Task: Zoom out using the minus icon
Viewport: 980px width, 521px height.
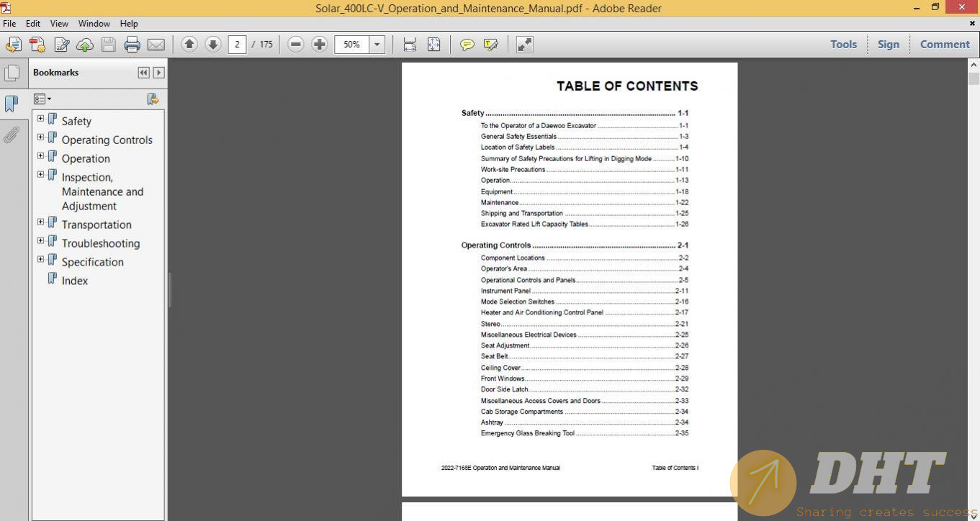Action: [x=296, y=45]
